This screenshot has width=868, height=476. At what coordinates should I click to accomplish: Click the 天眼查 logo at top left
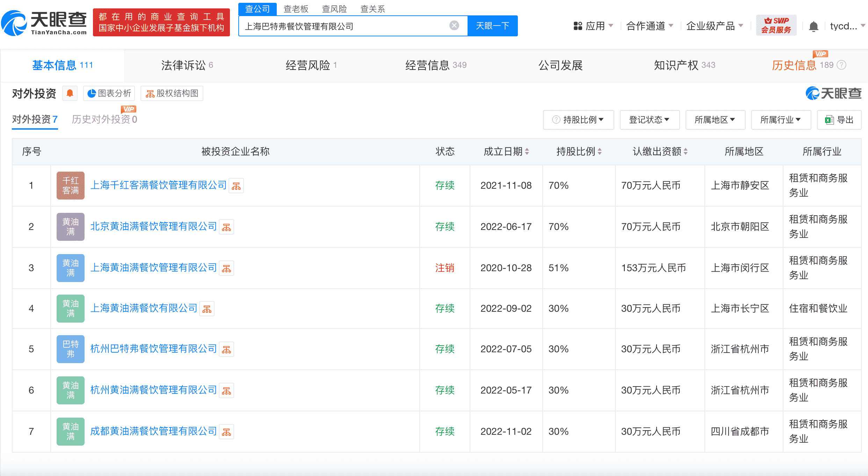[x=44, y=23]
